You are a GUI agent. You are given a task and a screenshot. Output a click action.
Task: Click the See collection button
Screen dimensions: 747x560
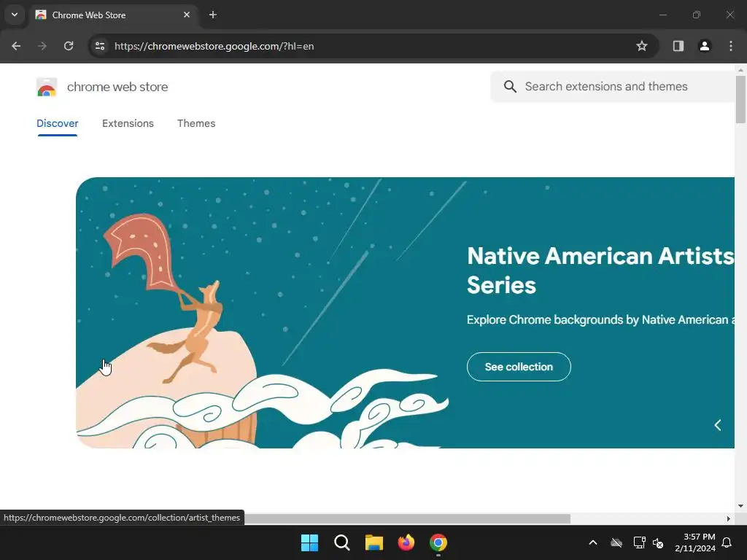[519, 367]
